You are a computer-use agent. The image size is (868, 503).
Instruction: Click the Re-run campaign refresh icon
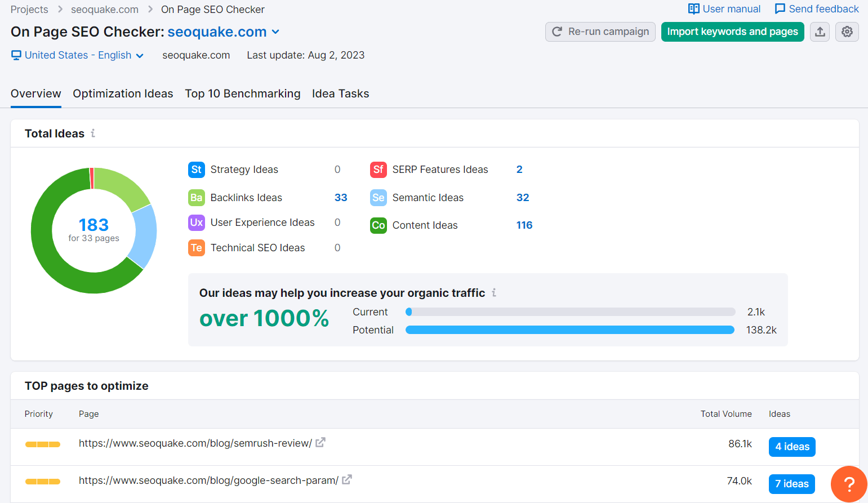tap(557, 32)
